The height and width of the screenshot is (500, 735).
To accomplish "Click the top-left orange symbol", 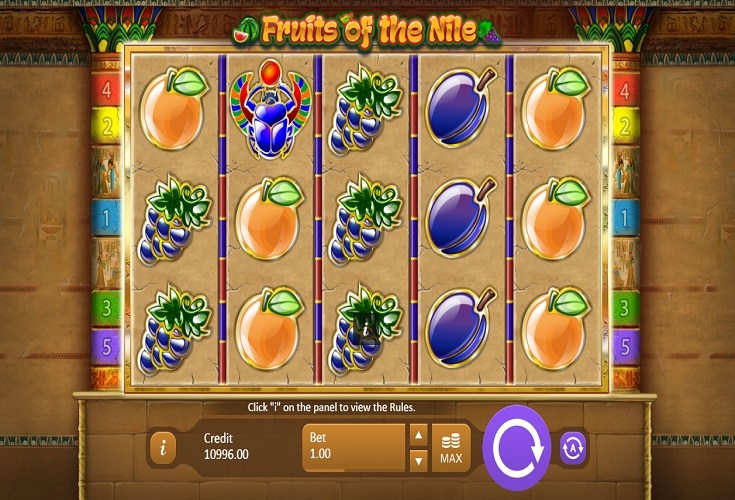I will 174,109.
